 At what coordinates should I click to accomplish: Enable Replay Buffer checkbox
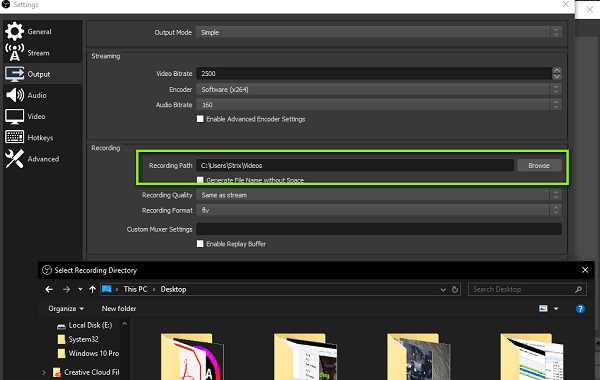pos(200,244)
